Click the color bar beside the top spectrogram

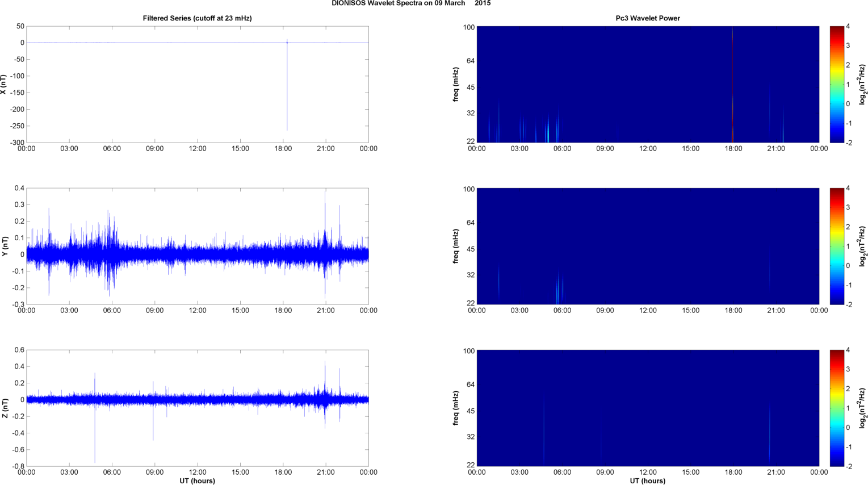pos(837,84)
